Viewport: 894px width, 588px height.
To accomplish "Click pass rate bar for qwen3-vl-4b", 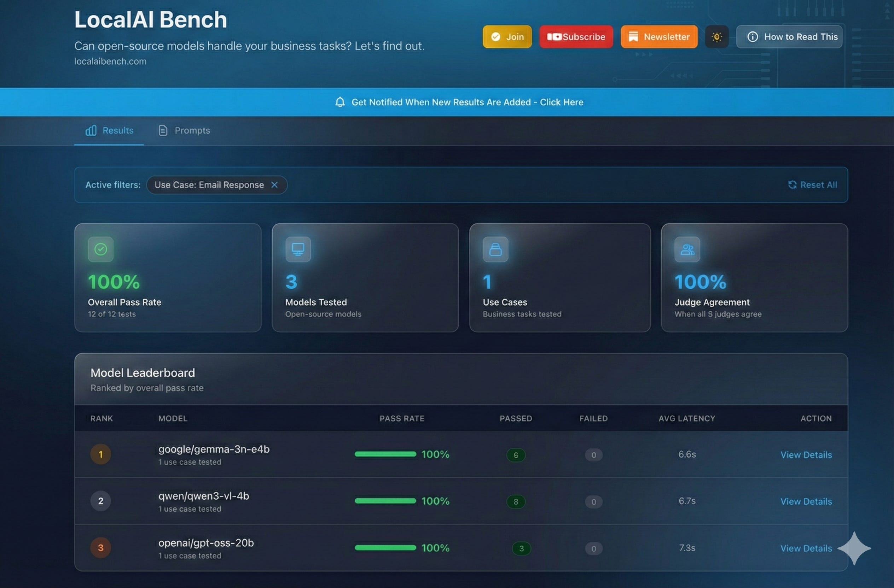I will [x=385, y=501].
